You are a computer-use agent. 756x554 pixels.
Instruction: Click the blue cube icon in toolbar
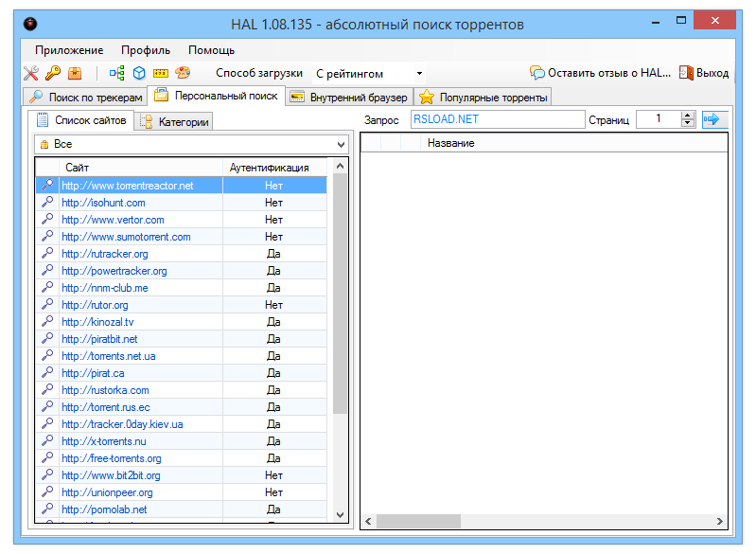(138, 73)
